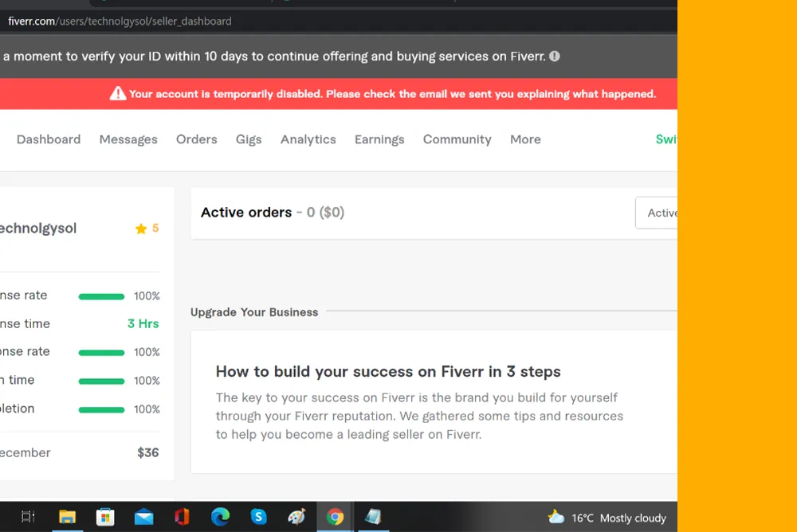Click the star rating icon beside technolgysol

point(141,229)
